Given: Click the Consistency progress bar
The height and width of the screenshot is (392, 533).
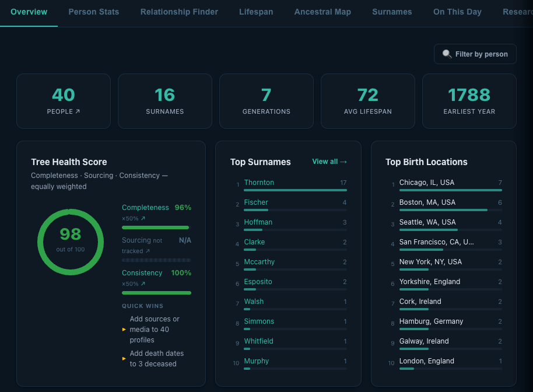Looking at the screenshot, I should [x=156, y=293].
